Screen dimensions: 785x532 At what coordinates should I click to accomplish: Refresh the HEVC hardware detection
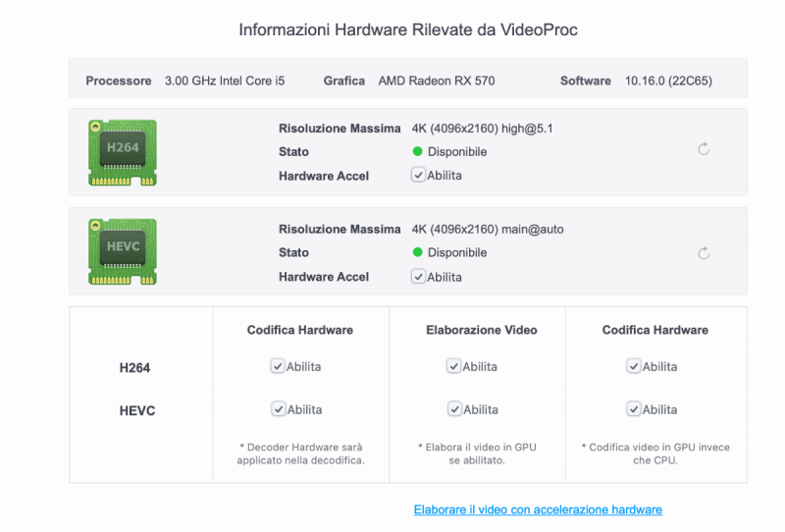click(704, 253)
